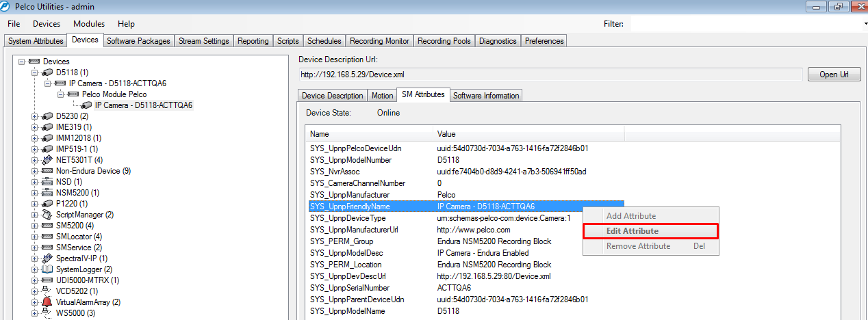Click the D5230 camera icon

tap(47, 116)
